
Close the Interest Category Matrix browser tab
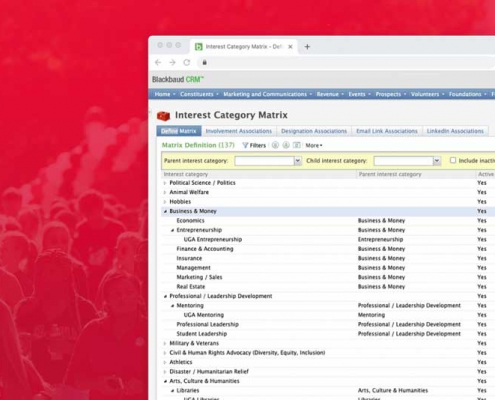pos(290,47)
